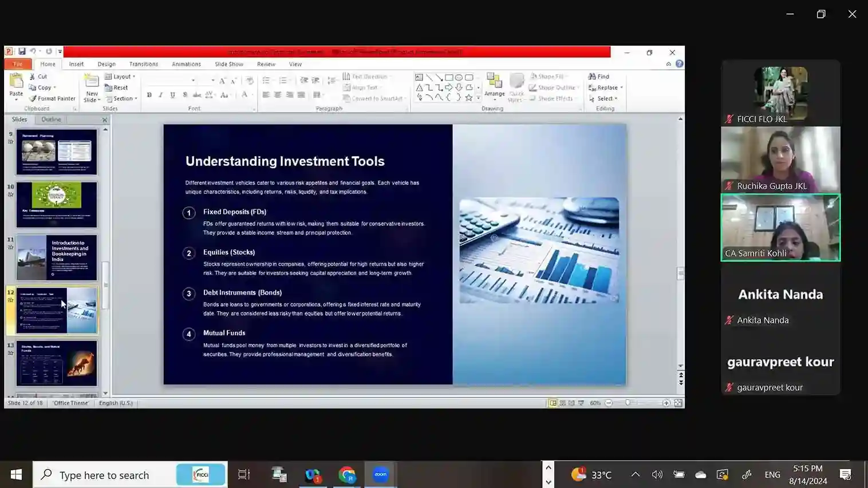Start slide show from status bar icon

point(581,403)
